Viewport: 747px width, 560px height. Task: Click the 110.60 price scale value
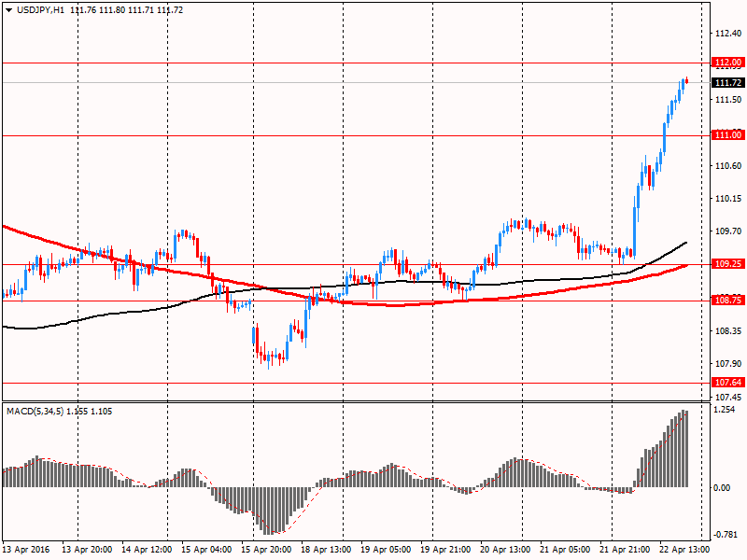(728, 166)
